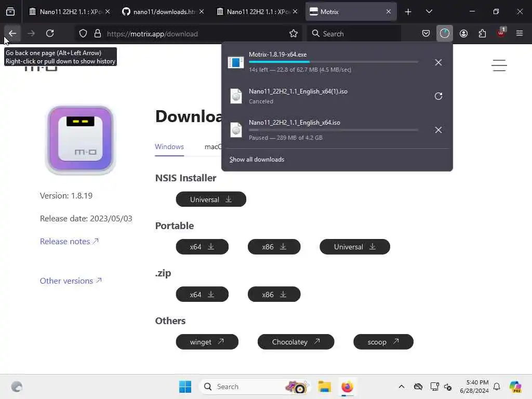Download the NSIS Installer Universal build
This screenshot has height=399, width=532.
tap(211, 199)
